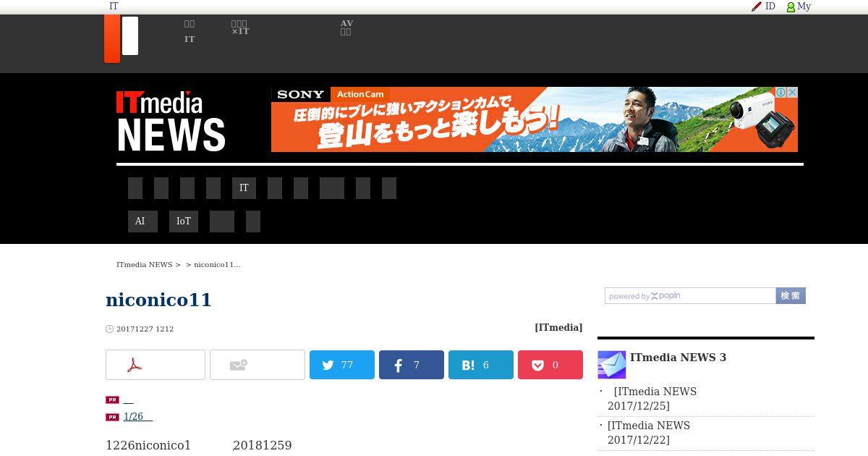Open the PDF print button
Screen dimensions: 868x456
[x=156, y=365]
